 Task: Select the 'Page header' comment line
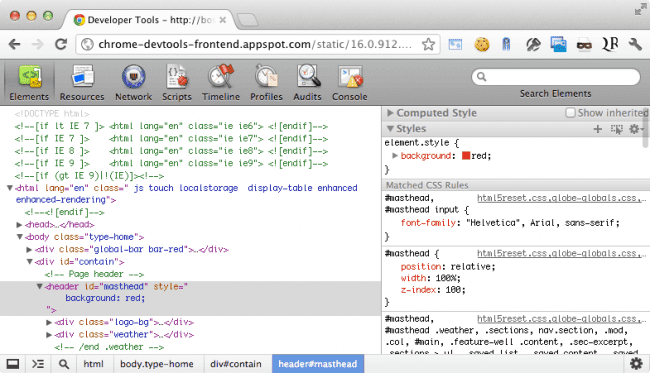94,274
